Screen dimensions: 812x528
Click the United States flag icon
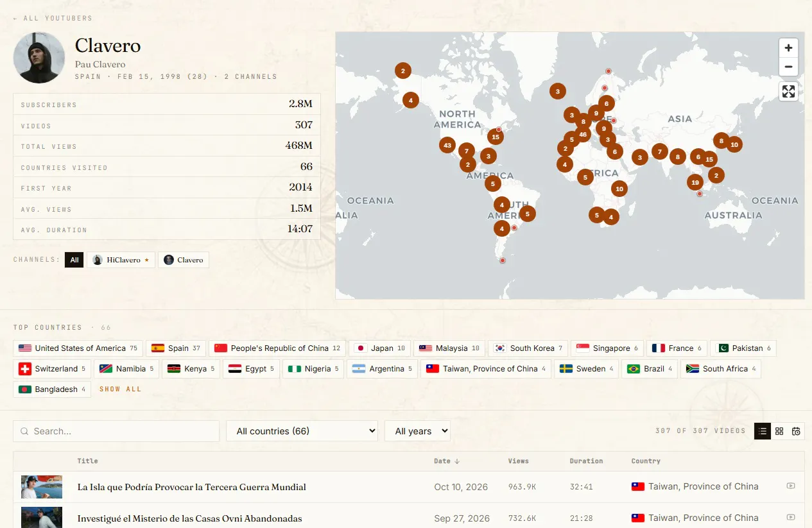(25, 348)
